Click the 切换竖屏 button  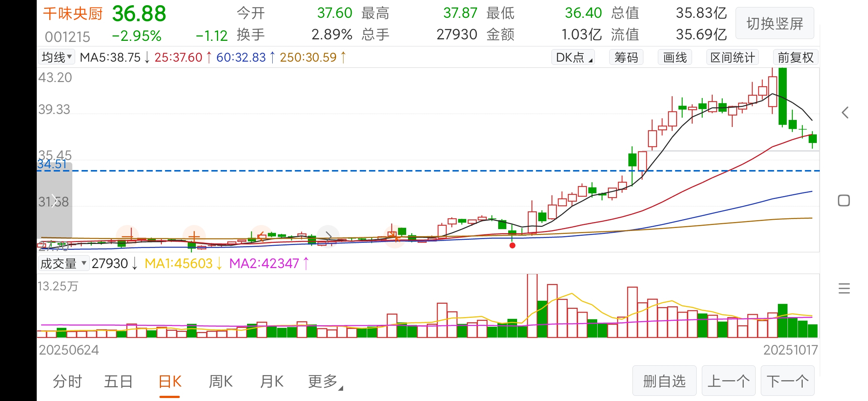click(775, 24)
